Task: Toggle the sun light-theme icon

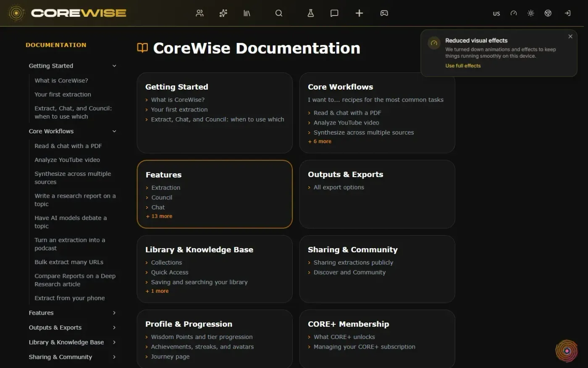Action: pos(531,13)
